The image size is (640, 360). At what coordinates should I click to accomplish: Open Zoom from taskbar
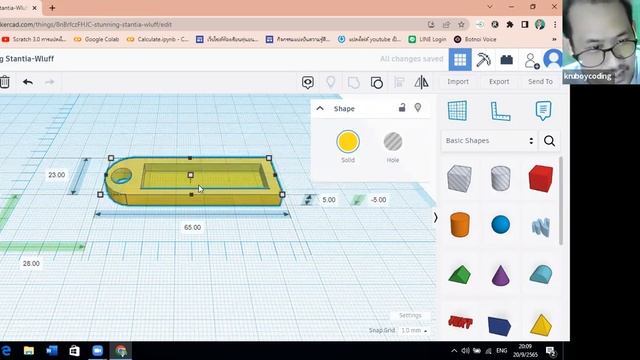[98, 351]
